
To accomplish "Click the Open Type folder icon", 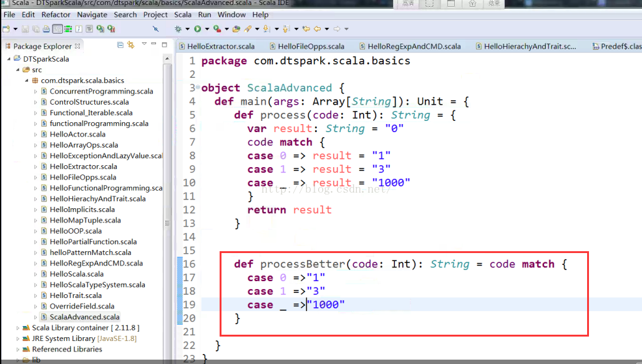I will pyautogui.click(x=236, y=29).
